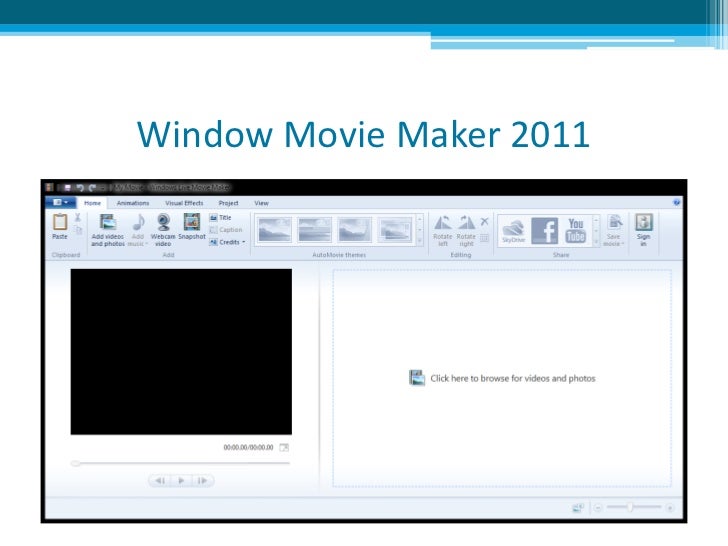Add a Caption to the clip

(226, 230)
